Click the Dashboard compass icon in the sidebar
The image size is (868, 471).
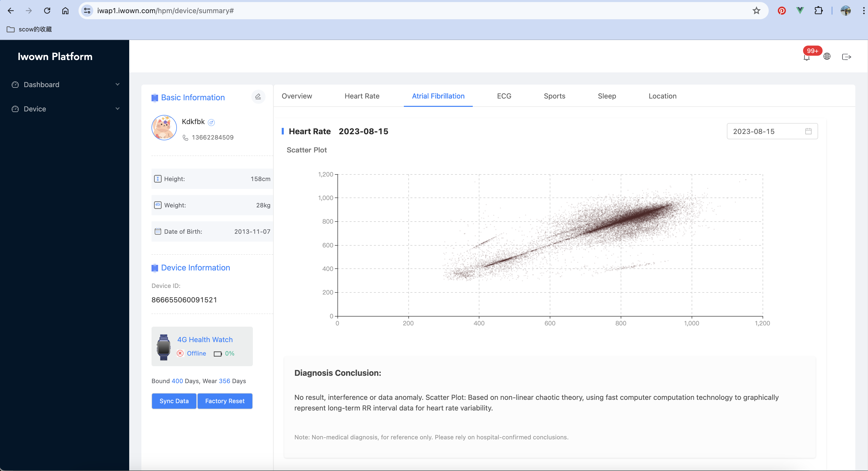point(15,85)
